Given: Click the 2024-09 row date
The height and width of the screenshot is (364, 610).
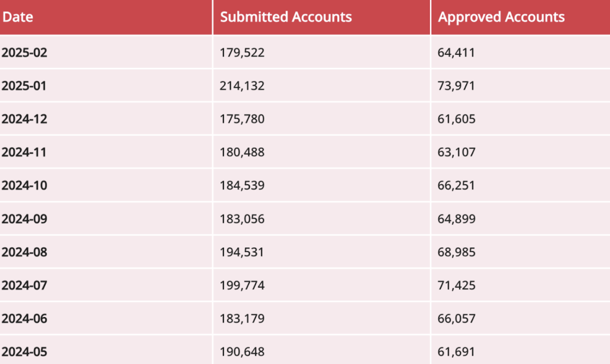Looking at the screenshot, I should pos(24,219).
